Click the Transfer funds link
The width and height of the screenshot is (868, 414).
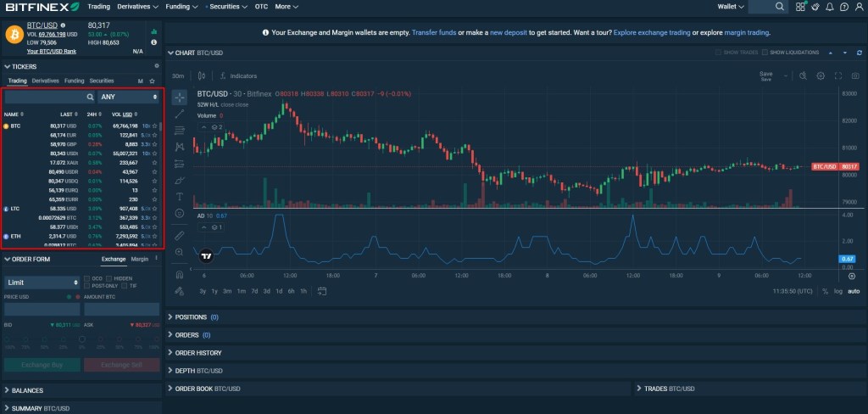(434, 33)
